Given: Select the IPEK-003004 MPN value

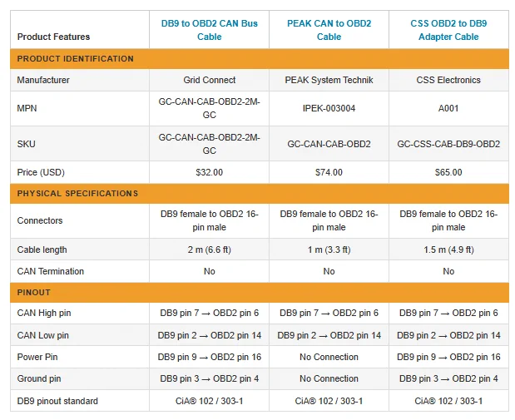Looking at the screenshot, I should [329, 108].
